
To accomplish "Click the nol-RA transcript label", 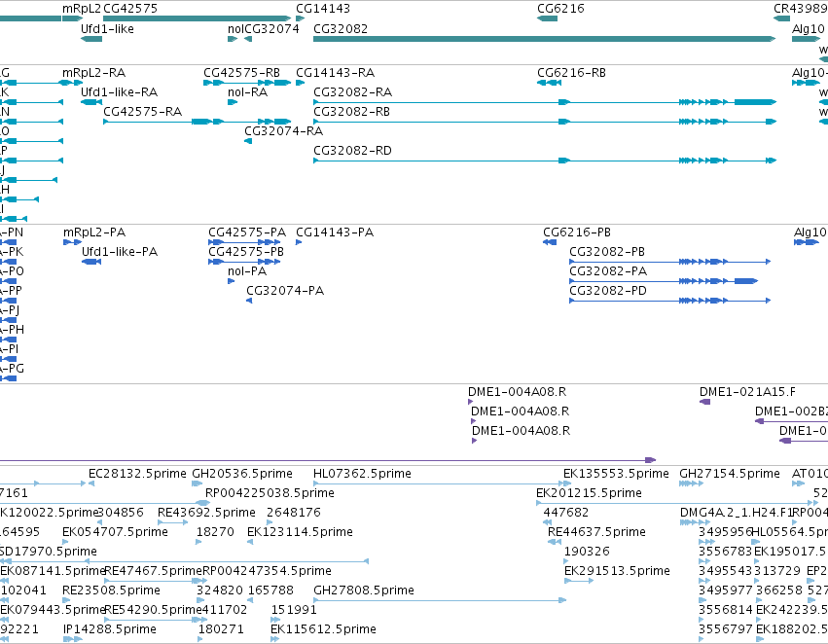I will (x=248, y=92).
